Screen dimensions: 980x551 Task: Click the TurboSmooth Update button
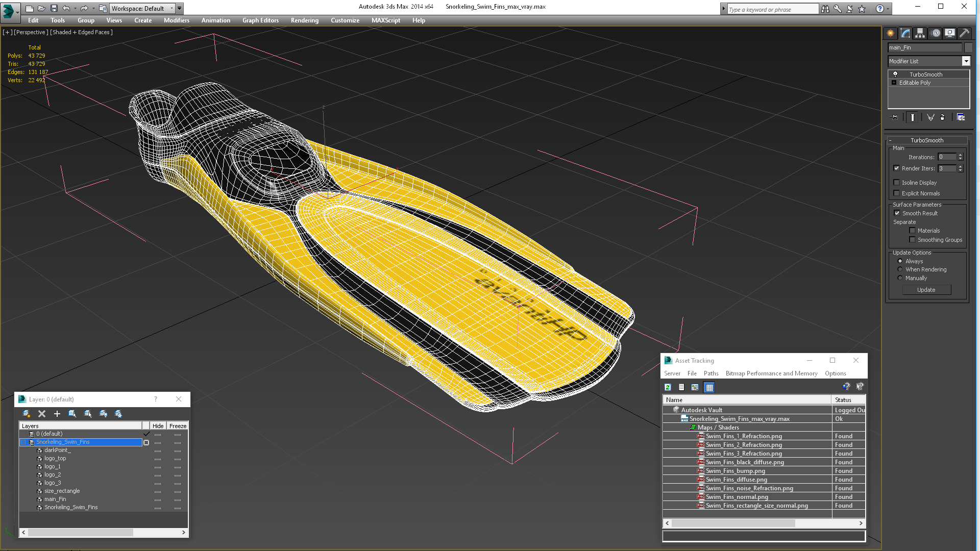pyautogui.click(x=926, y=290)
